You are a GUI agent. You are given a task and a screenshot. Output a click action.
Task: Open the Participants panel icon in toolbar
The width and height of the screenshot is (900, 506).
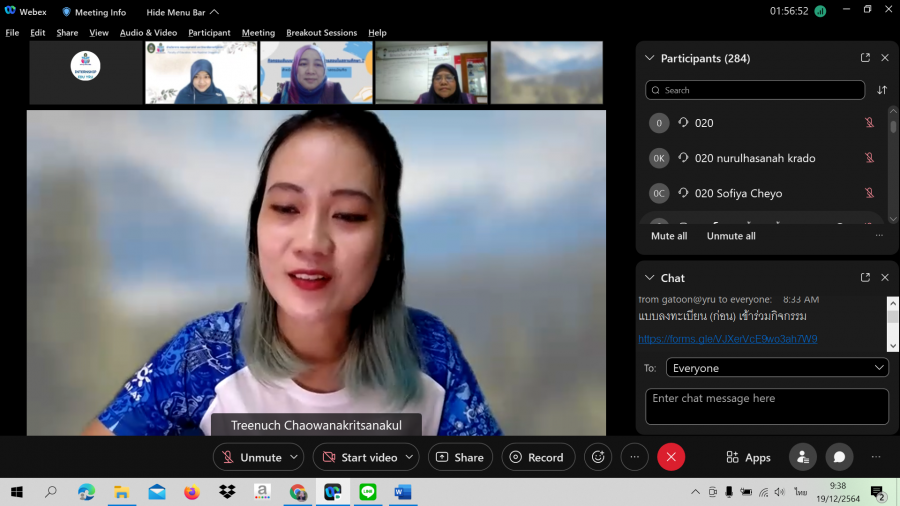click(802, 457)
